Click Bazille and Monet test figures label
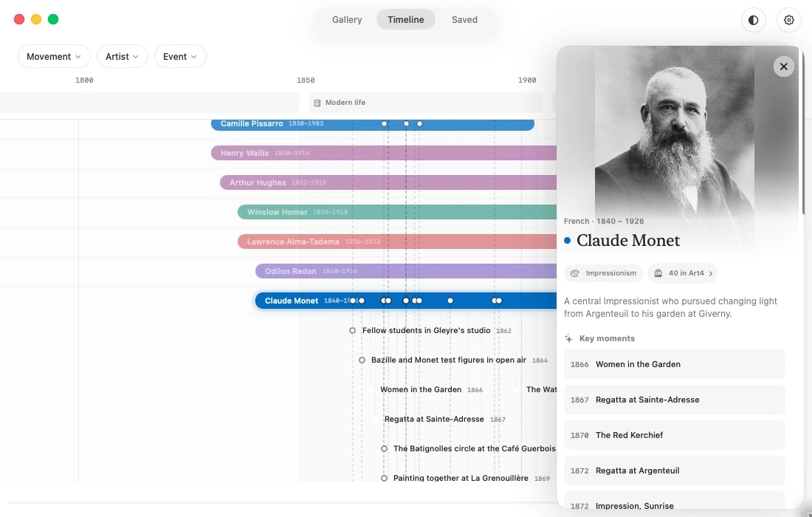 pyautogui.click(x=449, y=360)
